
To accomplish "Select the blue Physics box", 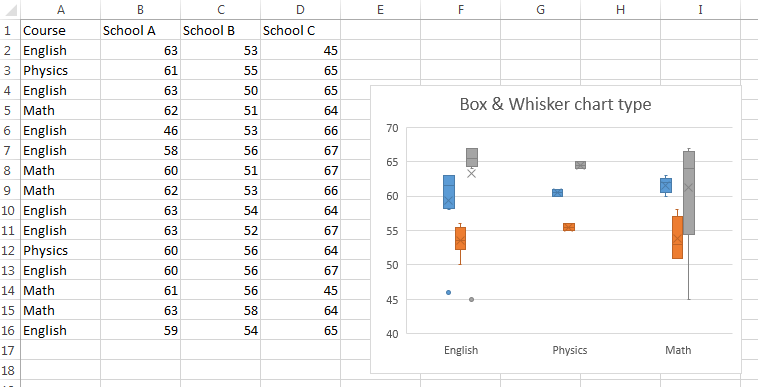I will click(557, 193).
